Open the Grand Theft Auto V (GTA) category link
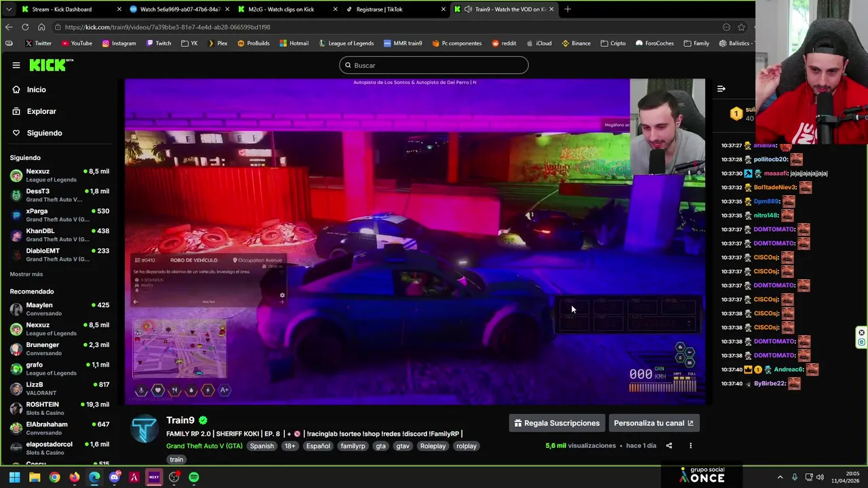Viewport: 868px width, 488px height. [x=204, y=446]
